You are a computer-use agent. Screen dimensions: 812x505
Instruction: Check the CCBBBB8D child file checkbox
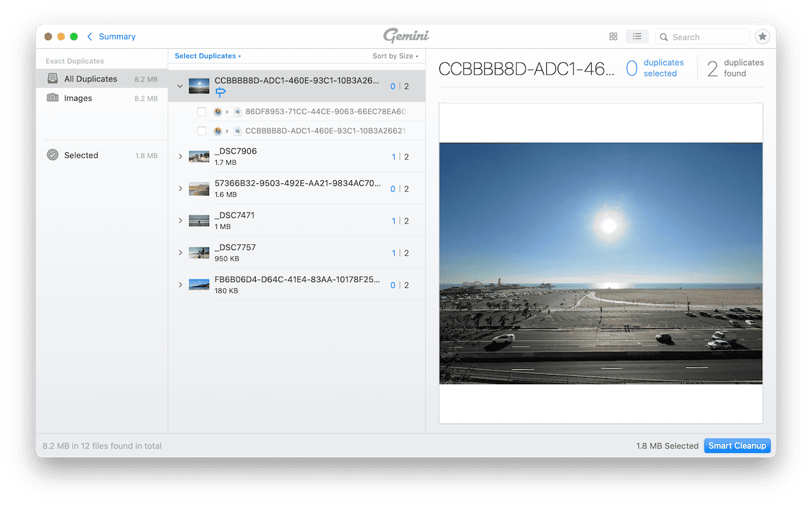click(x=202, y=131)
